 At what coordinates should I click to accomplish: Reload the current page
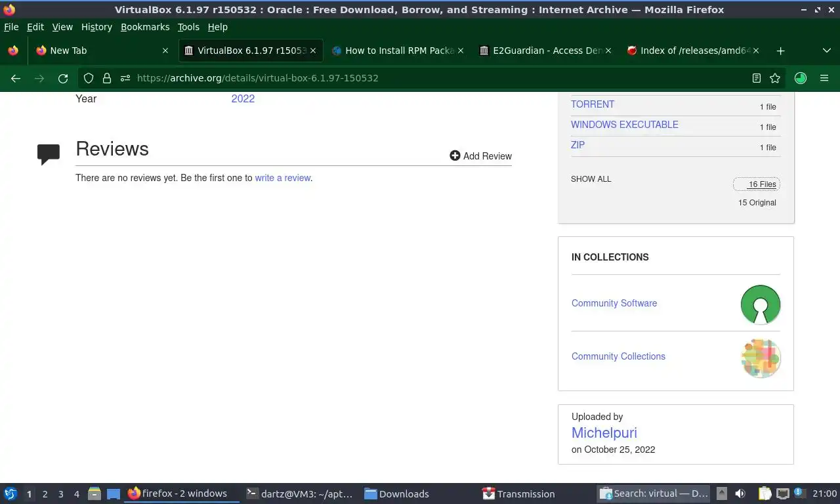click(x=63, y=78)
